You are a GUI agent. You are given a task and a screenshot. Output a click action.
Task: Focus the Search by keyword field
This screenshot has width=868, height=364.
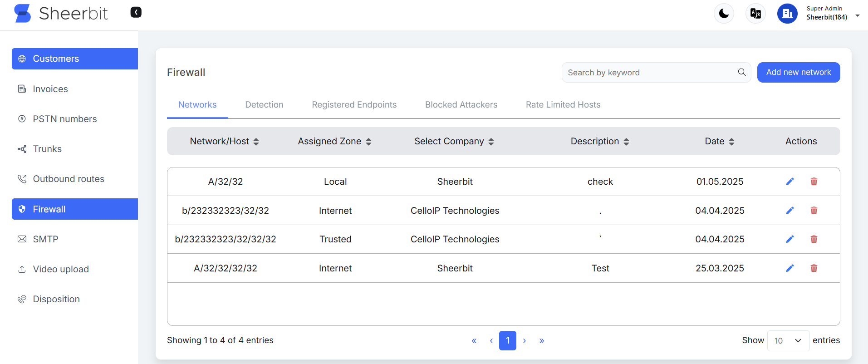(x=649, y=73)
